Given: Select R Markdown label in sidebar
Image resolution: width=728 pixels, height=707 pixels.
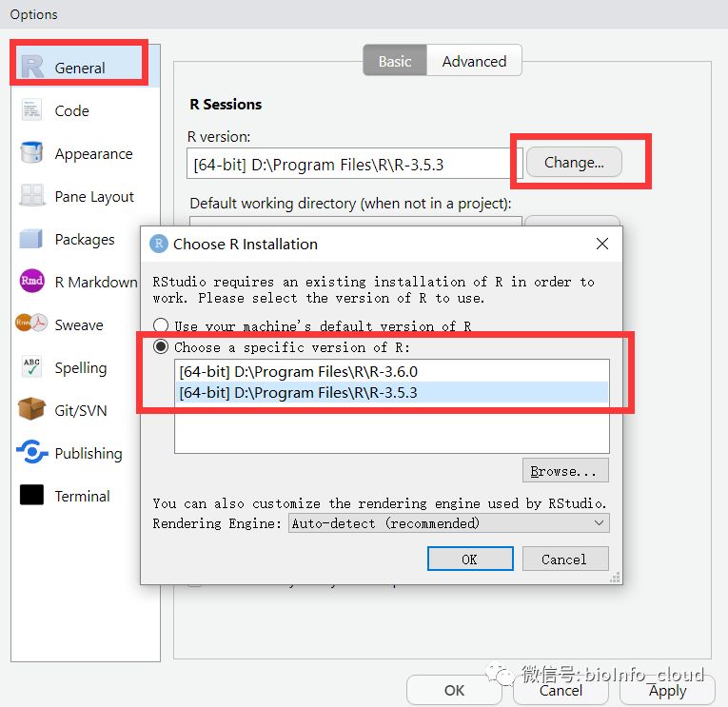Looking at the screenshot, I should pos(96,282).
